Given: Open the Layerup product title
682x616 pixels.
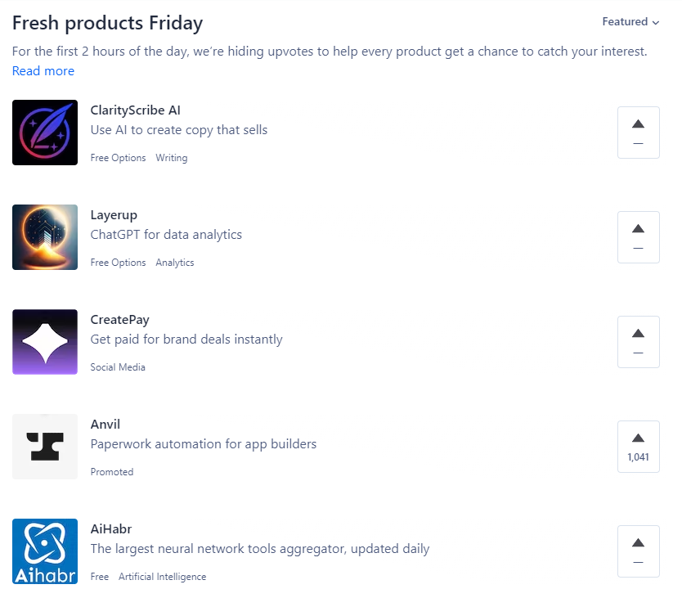Looking at the screenshot, I should 114,215.
